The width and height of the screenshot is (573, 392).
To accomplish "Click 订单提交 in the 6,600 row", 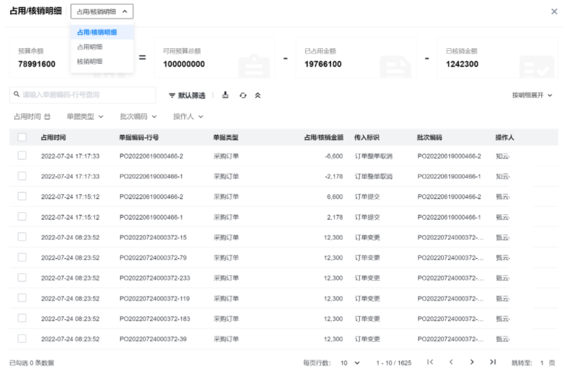I will [368, 197].
